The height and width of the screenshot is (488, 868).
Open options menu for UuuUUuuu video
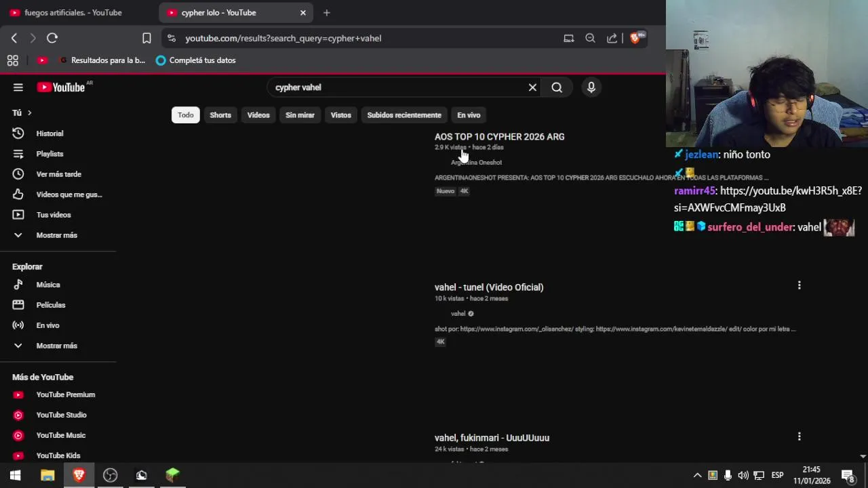click(799, 436)
